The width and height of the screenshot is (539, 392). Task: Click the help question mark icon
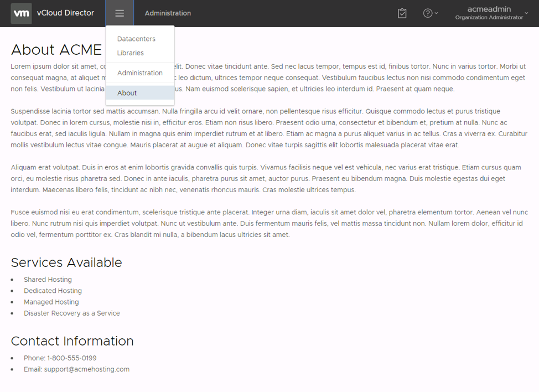[x=427, y=13]
